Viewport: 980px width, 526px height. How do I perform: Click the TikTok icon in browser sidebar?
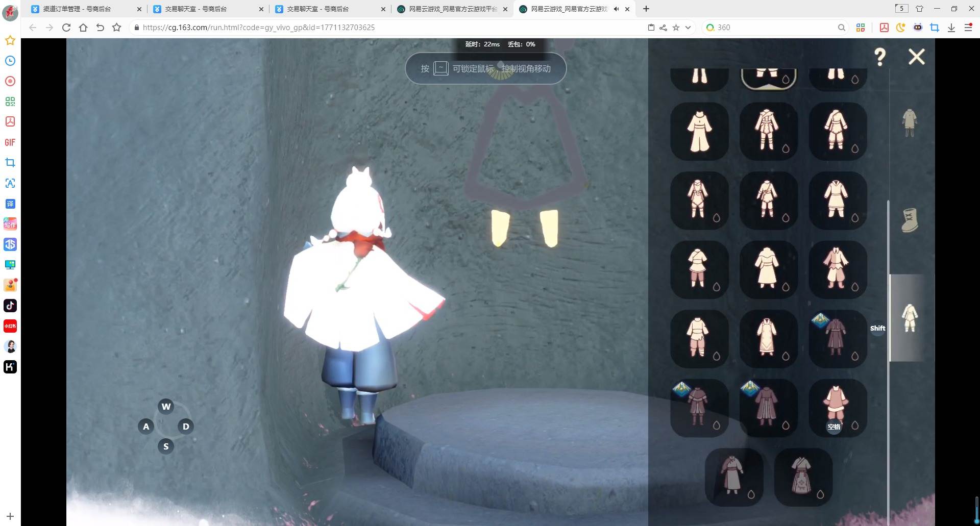10,306
